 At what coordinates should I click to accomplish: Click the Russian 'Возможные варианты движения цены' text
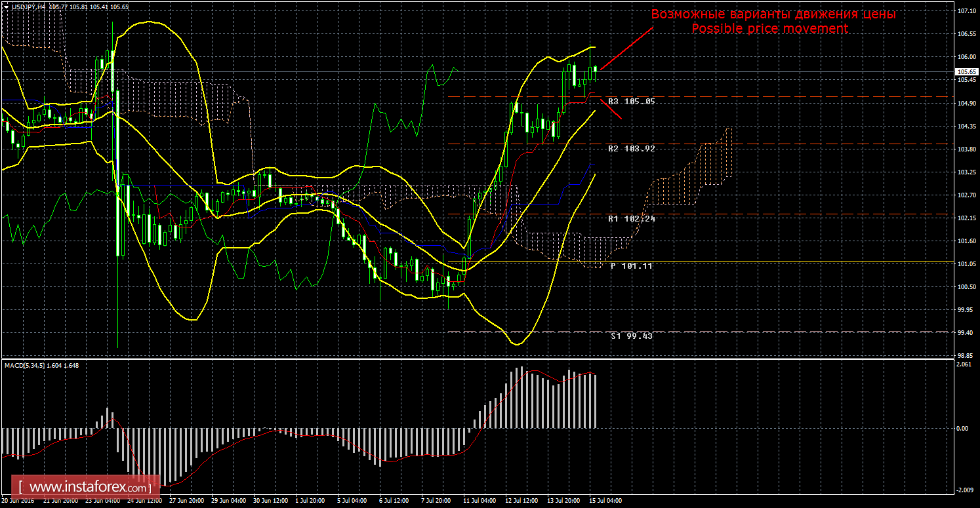(773, 14)
